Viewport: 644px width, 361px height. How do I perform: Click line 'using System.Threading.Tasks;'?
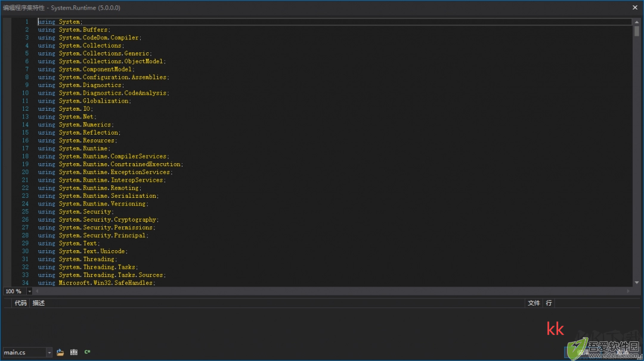coord(88,267)
